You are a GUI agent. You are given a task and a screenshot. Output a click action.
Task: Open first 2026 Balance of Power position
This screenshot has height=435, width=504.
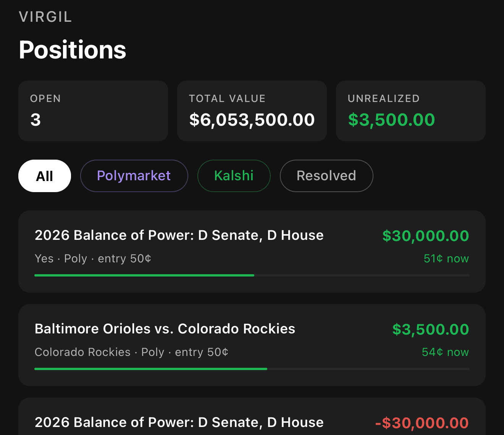(x=252, y=251)
